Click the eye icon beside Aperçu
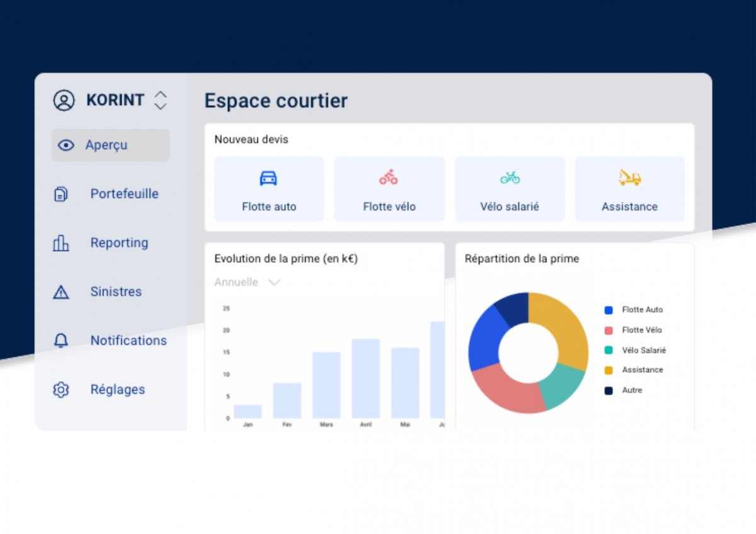 [66, 145]
